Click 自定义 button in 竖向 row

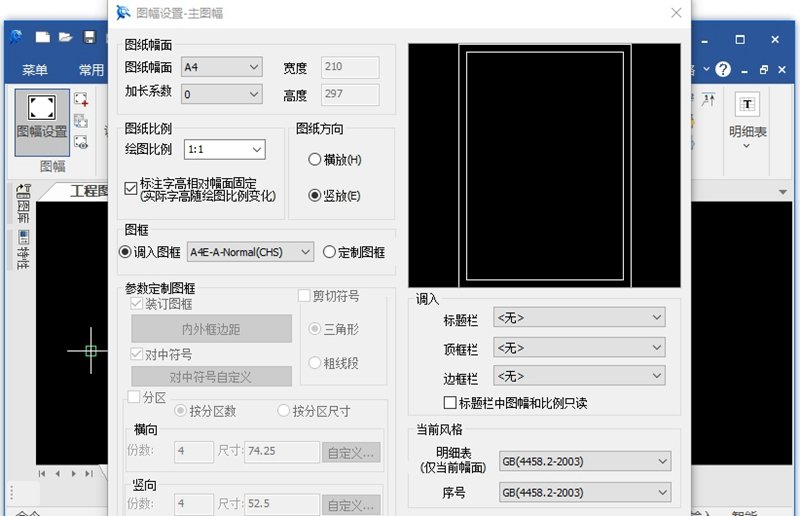point(351,505)
